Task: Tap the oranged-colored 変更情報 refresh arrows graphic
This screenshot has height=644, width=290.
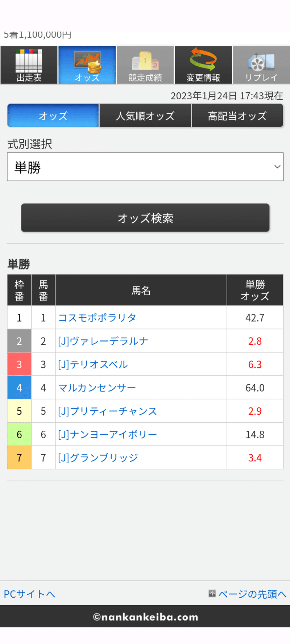Action: (203, 60)
